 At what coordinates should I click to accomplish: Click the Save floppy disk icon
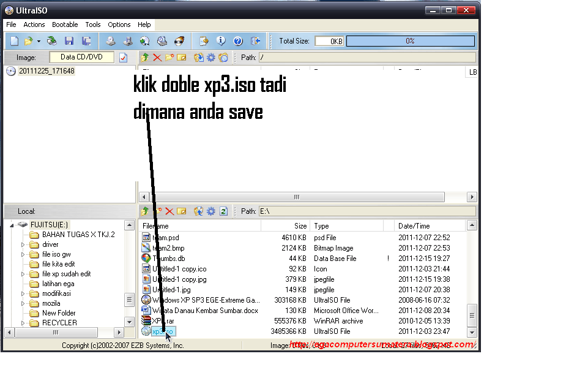click(x=69, y=41)
